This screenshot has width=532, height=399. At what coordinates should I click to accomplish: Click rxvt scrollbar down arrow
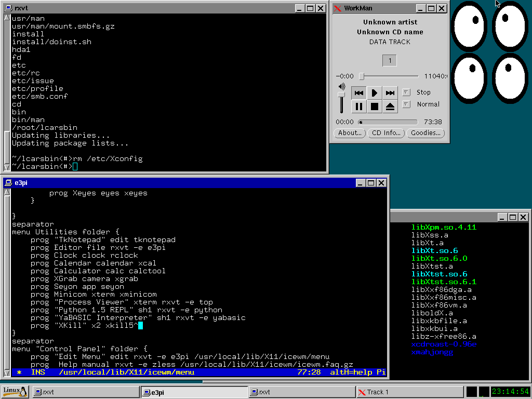(x=7, y=167)
